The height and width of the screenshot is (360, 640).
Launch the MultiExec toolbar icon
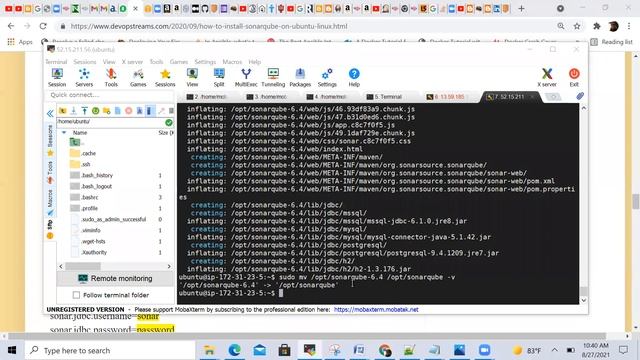click(246, 77)
